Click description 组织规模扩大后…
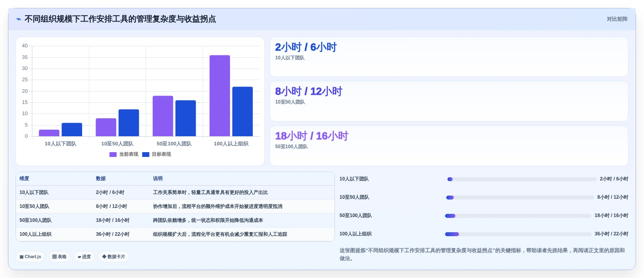The width and height of the screenshot is (644, 278). point(220,235)
